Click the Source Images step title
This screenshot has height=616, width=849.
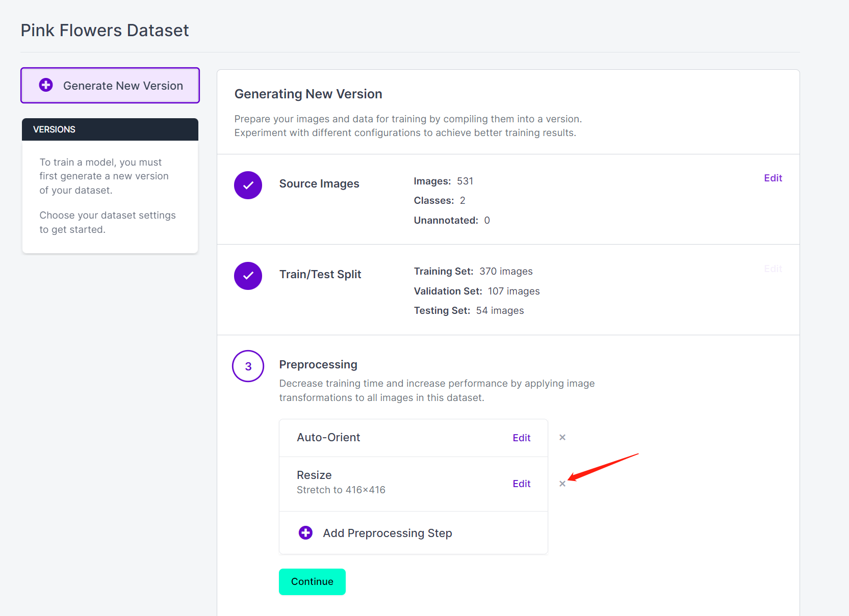click(319, 183)
